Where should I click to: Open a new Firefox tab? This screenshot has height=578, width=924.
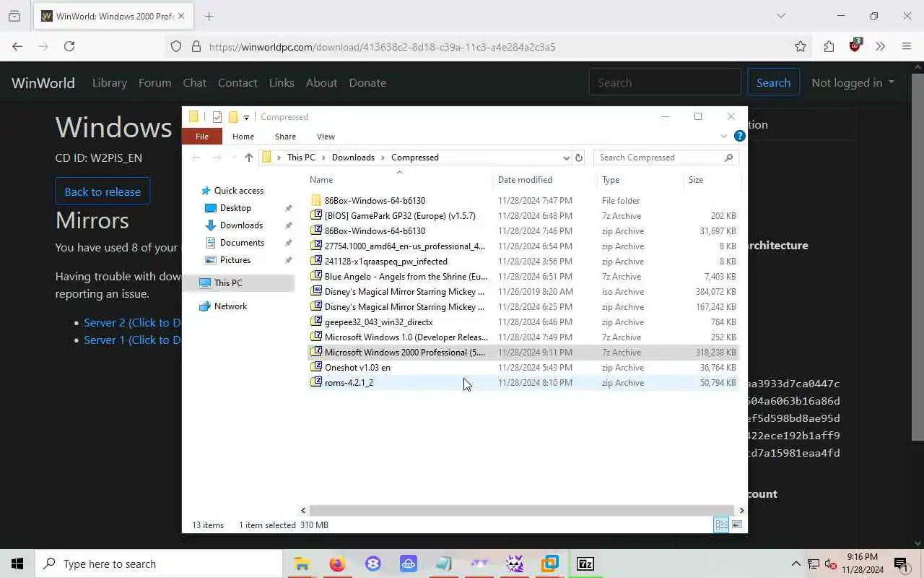click(209, 16)
